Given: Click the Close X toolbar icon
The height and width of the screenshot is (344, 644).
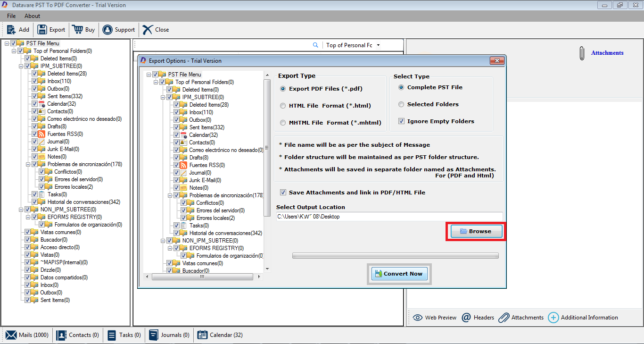Looking at the screenshot, I should click(x=148, y=29).
